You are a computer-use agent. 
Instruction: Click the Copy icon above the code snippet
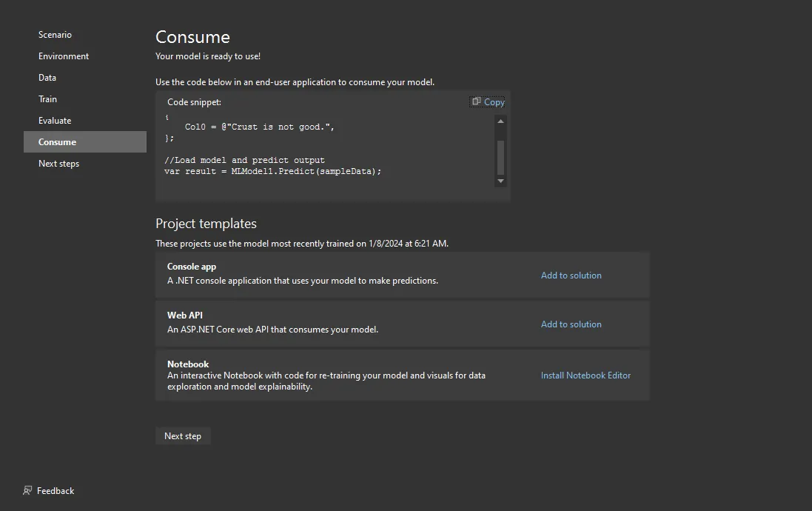477,101
